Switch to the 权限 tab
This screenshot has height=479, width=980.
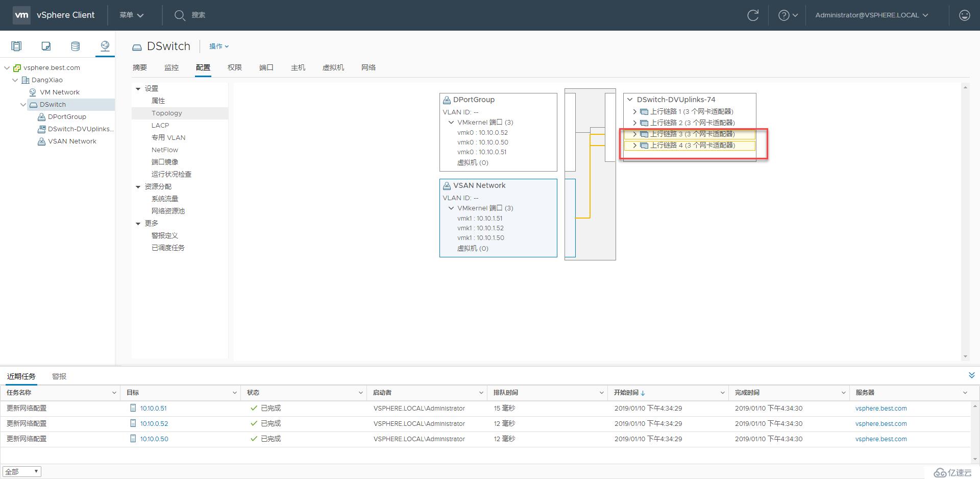pyautogui.click(x=235, y=67)
